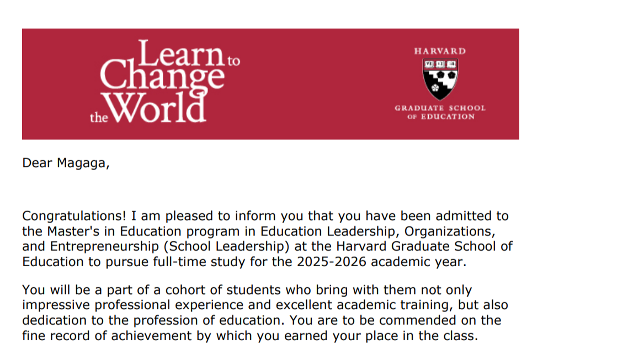
Task: Click the Harvard shield crest logo
Action: point(440,79)
